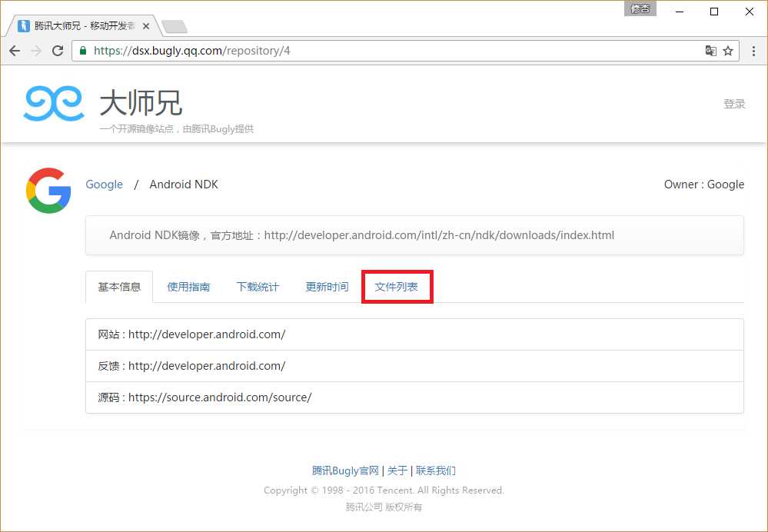The image size is (768, 532).
Task: Click the Android NDK title text
Action: (x=184, y=185)
